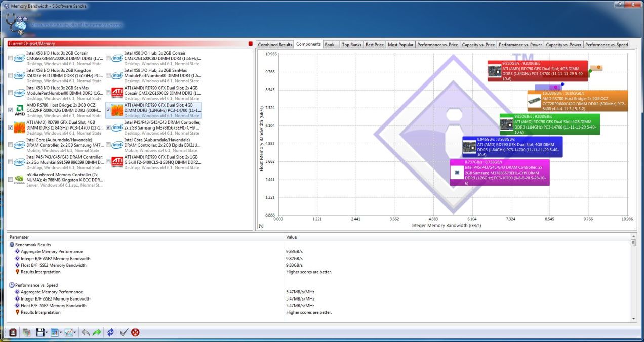Click the Intel logo of the Mushkin 991599 entry
The height and width of the screenshot is (342, 644).
click(x=20, y=162)
